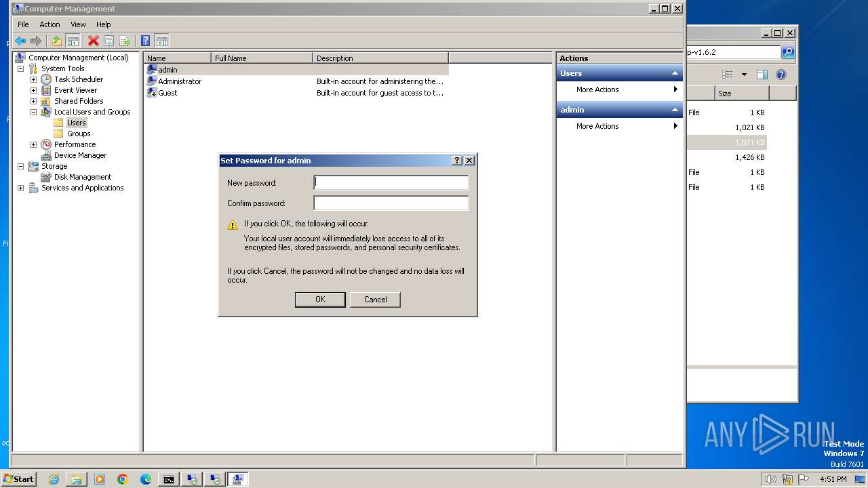Collapse the Storage tree node

[x=20, y=166]
